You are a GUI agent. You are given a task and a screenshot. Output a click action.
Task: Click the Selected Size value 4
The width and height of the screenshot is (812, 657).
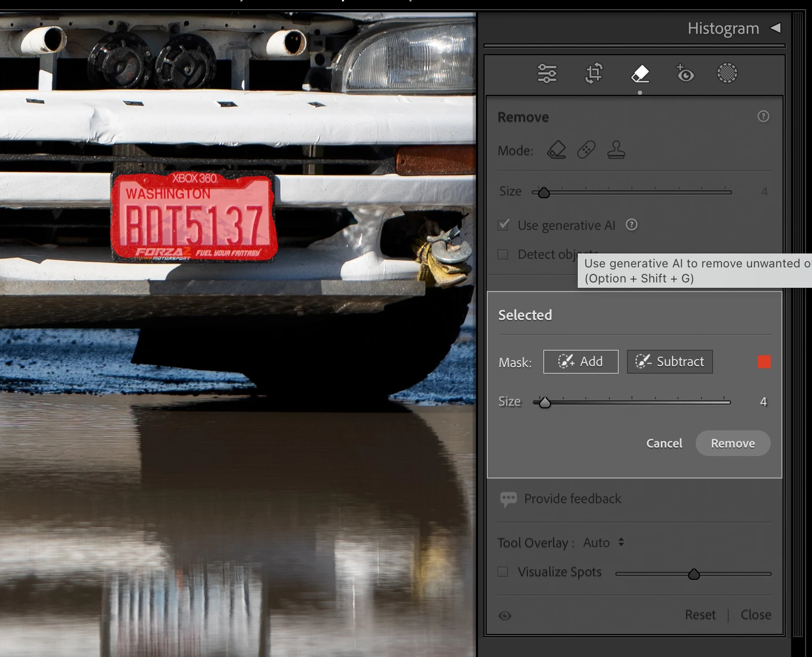click(x=763, y=402)
